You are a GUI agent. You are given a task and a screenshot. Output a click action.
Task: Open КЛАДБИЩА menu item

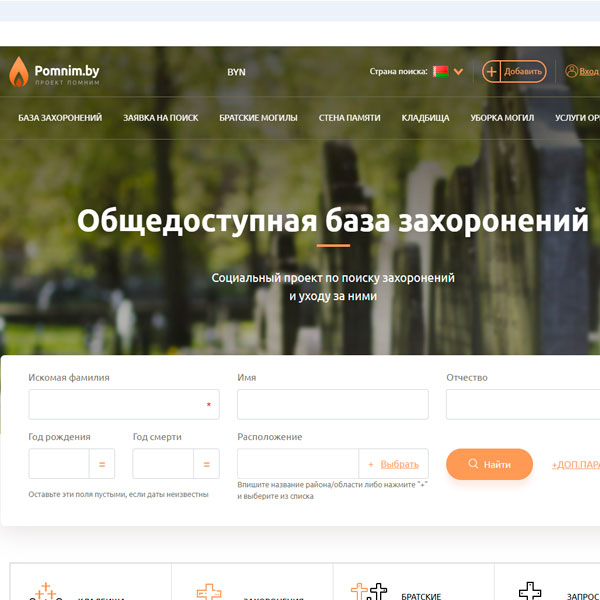coord(425,118)
